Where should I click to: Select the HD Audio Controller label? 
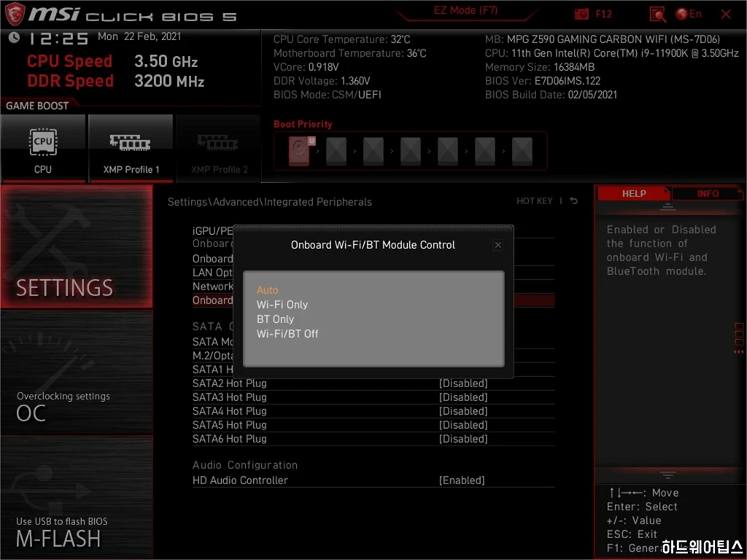[240, 481]
